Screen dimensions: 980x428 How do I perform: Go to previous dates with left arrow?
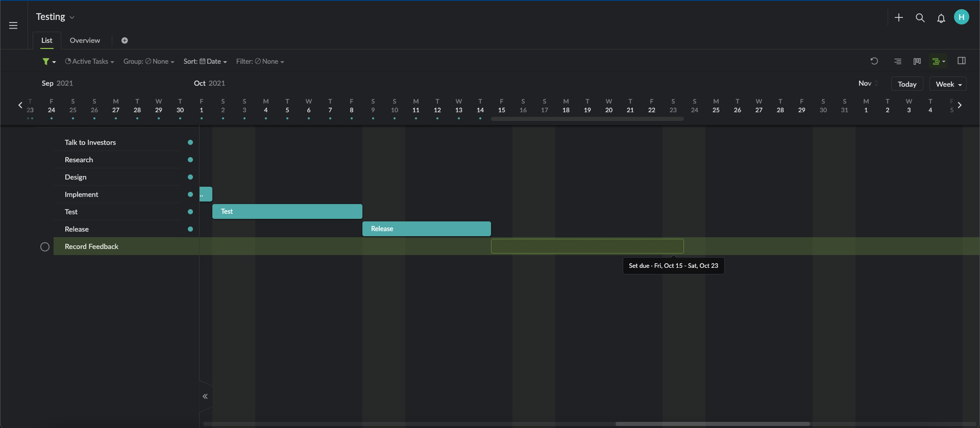[x=20, y=105]
